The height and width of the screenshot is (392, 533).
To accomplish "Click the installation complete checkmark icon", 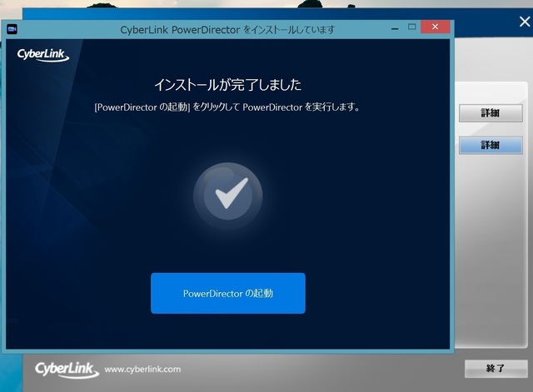I will (227, 196).
